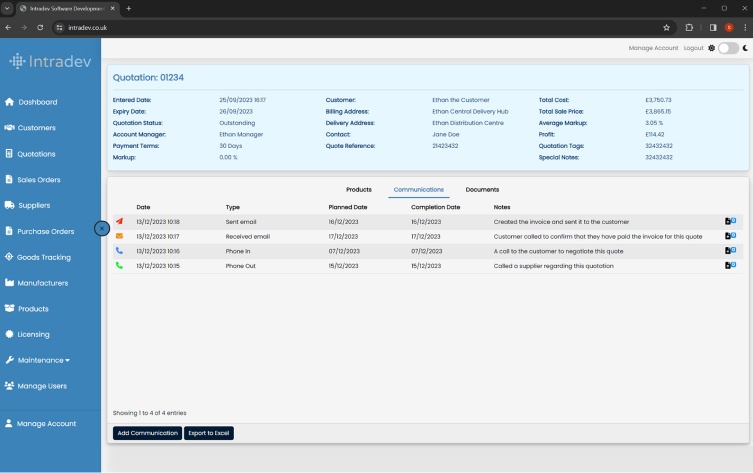Collapse the sidebar with round arrow button
This screenshot has height=473, width=753.
click(x=101, y=228)
